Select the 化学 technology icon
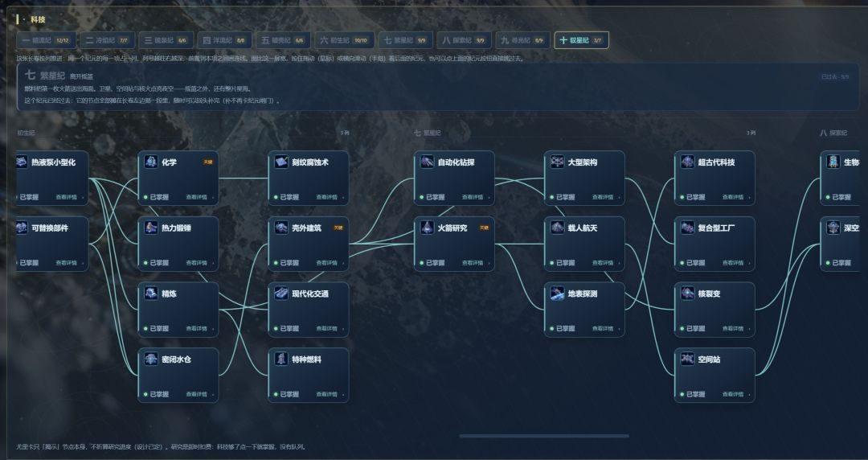 (151, 162)
